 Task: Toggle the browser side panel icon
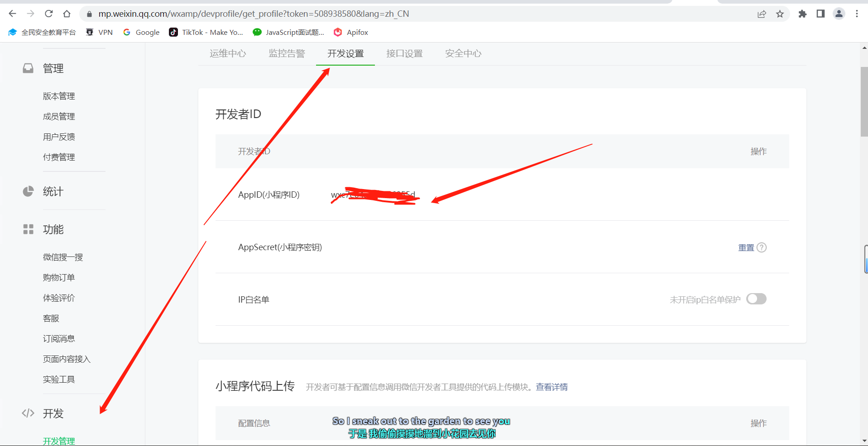[820, 14]
